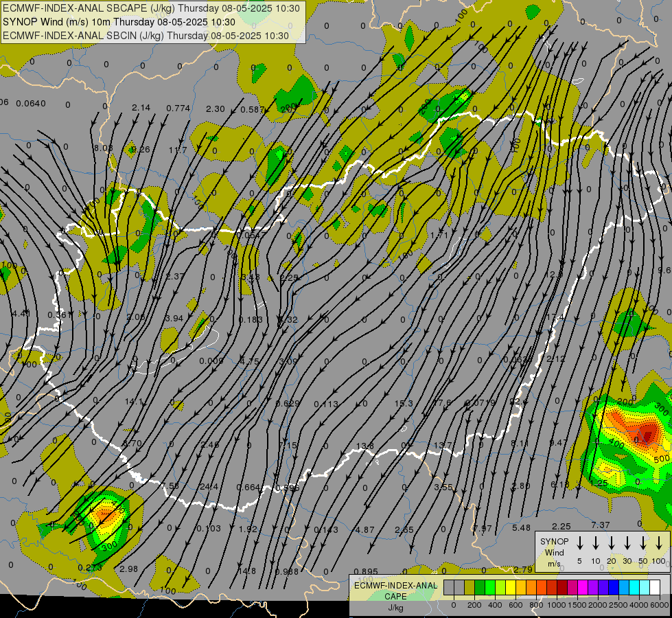Screen dimensions: 672x618
Task: Click the SBCIN value 4.41
Action: click(21, 314)
